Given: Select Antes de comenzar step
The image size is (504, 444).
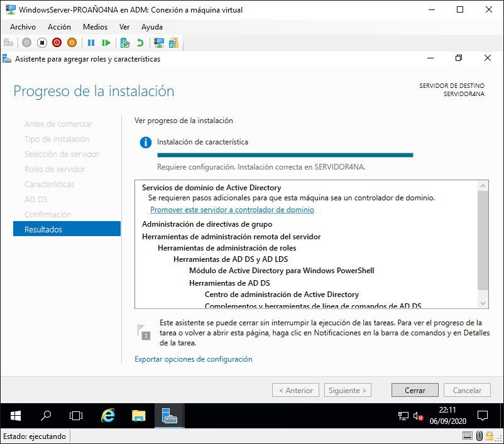Looking at the screenshot, I should pyautogui.click(x=58, y=124).
